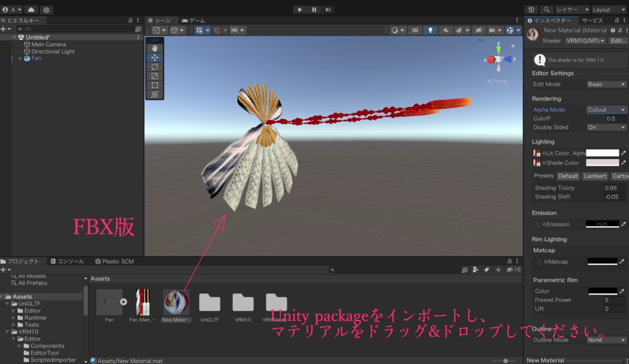The width and height of the screenshot is (629, 364).
Task: Toggle scene visibility hidden-objects icon
Action: (x=479, y=30)
